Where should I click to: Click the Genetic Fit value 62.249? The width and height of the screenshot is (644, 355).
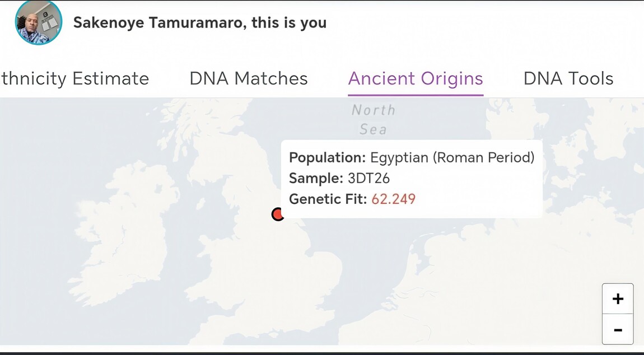pos(394,199)
